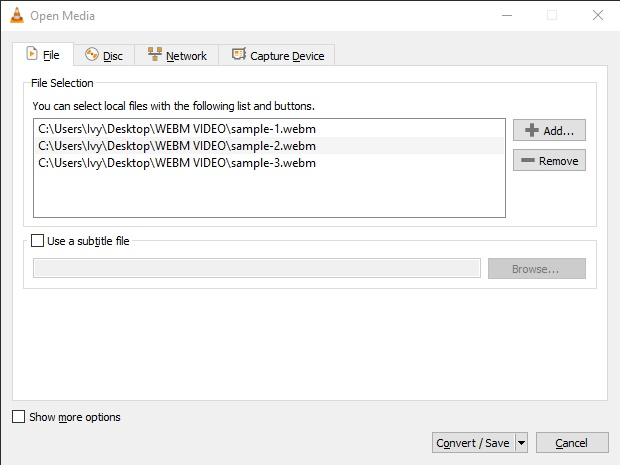This screenshot has width=620, height=465.
Task: Click the Convert / Save button
Action: point(473,443)
